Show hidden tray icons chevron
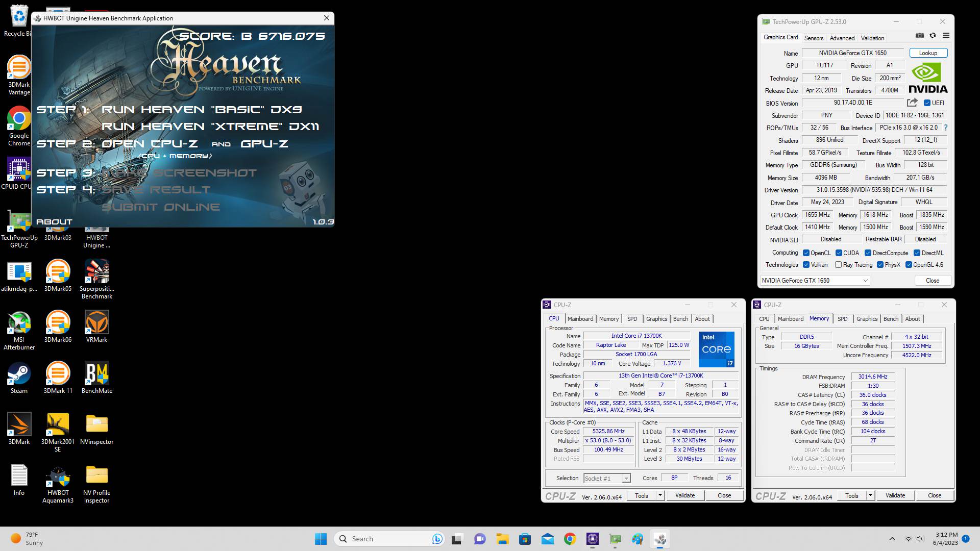This screenshot has width=980, height=551. pyautogui.click(x=892, y=539)
